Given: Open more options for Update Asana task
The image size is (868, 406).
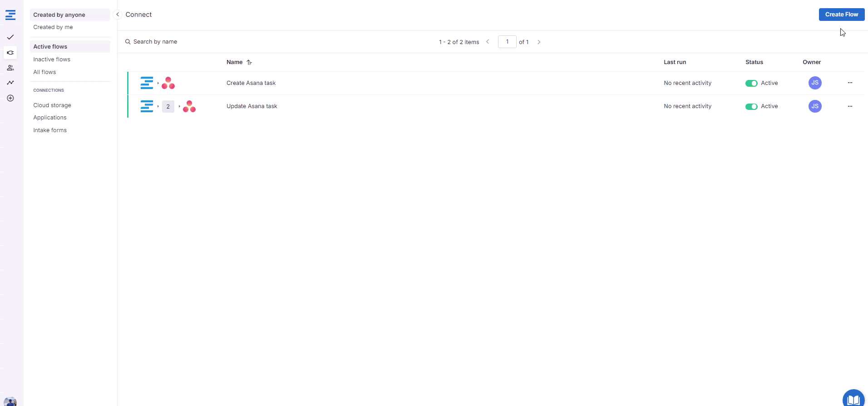Looking at the screenshot, I should 850,106.
